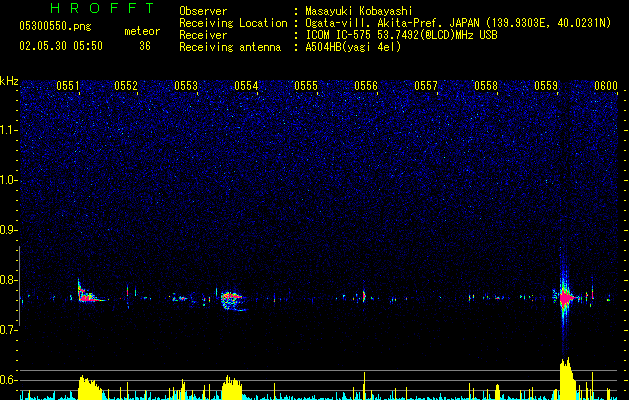Click the yellow amplitude block under 0551
Image resolution: width=629 pixels, height=400 pixels.
coord(89,387)
